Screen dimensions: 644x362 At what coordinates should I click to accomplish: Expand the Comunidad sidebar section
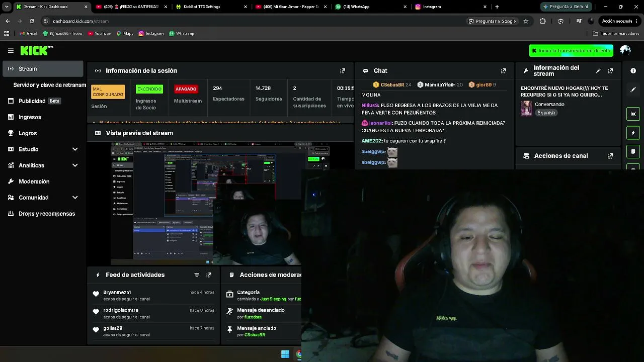(x=75, y=198)
